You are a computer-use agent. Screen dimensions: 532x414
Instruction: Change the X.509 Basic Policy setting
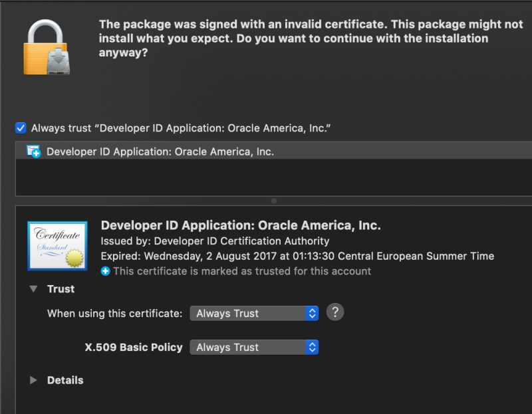coord(253,347)
